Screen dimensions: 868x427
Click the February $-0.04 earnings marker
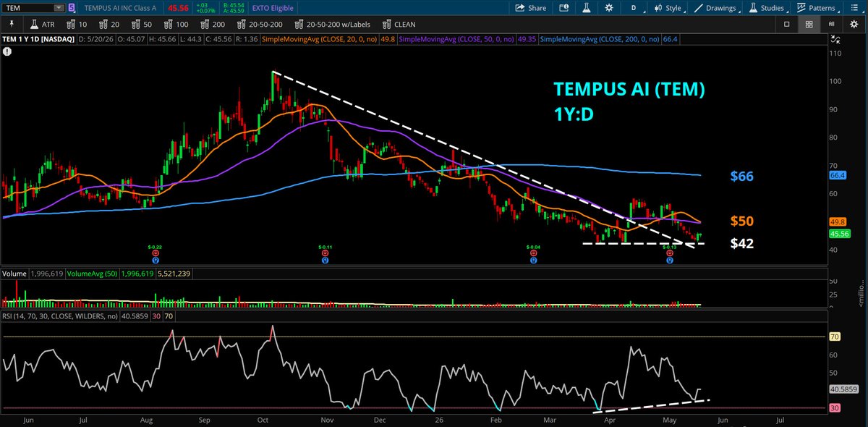[532, 254]
